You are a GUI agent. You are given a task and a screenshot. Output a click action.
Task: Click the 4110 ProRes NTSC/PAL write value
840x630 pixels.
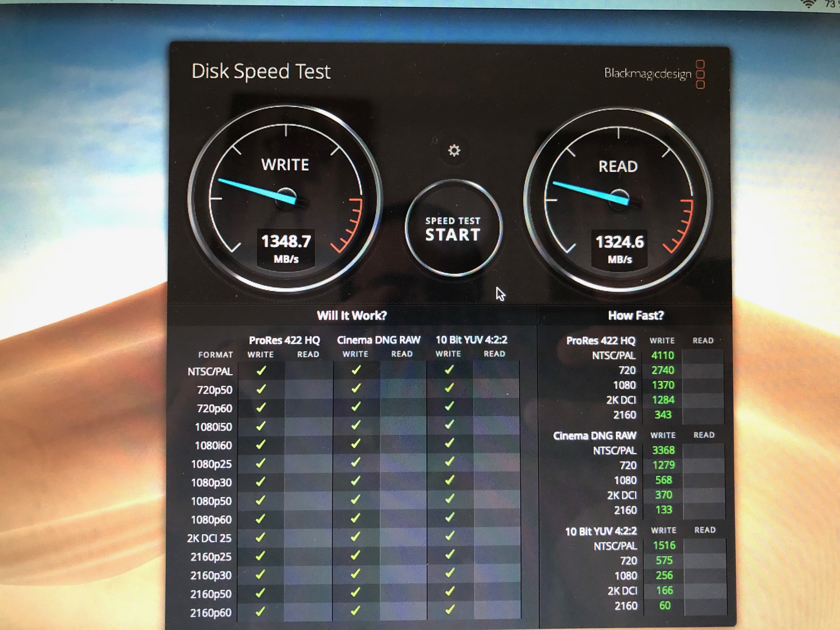(662, 355)
